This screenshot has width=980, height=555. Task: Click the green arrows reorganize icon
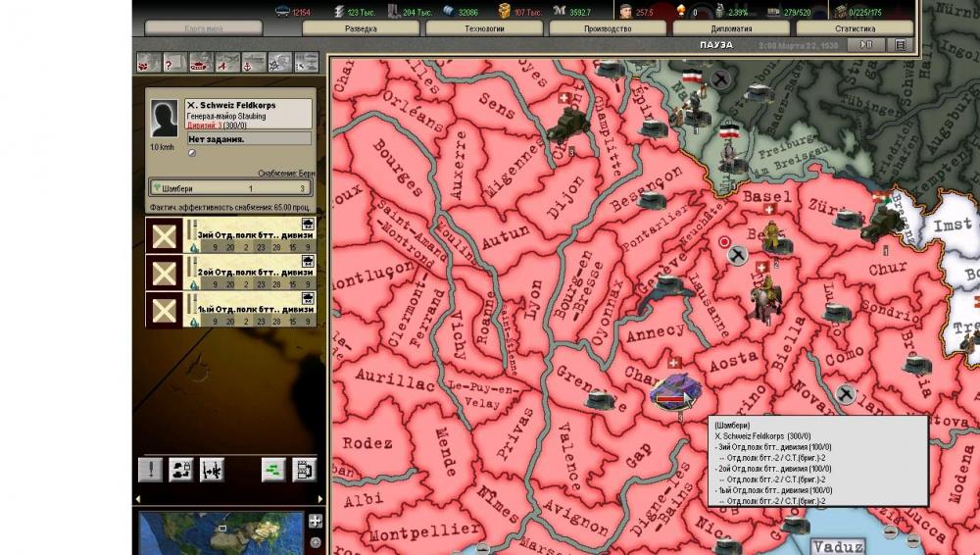(273, 469)
